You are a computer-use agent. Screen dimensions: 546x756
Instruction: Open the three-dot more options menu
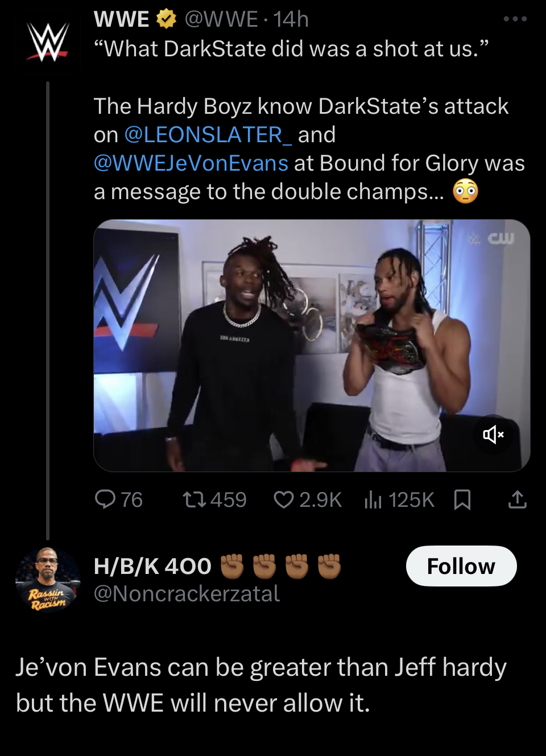pos(515,19)
